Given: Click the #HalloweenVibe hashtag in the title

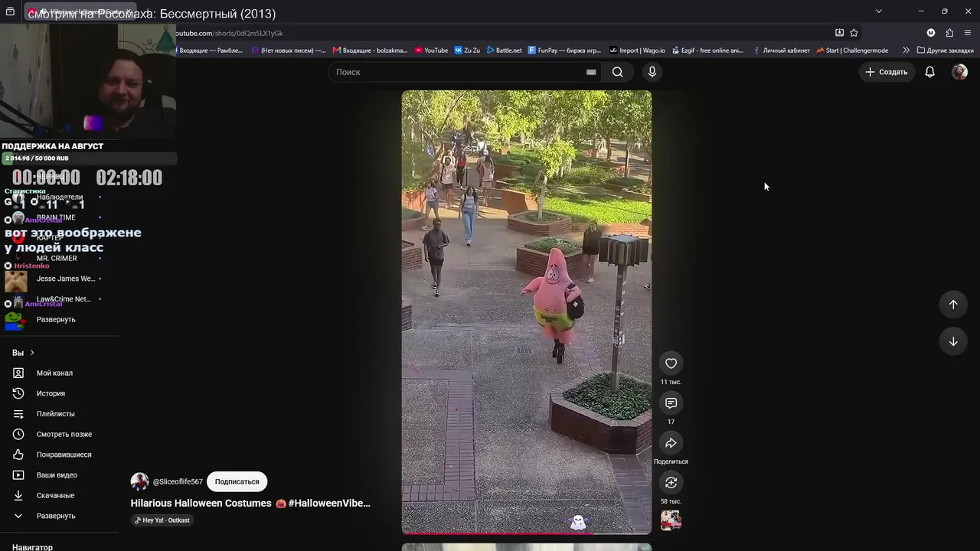Looking at the screenshot, I should [x=329, y=504].
